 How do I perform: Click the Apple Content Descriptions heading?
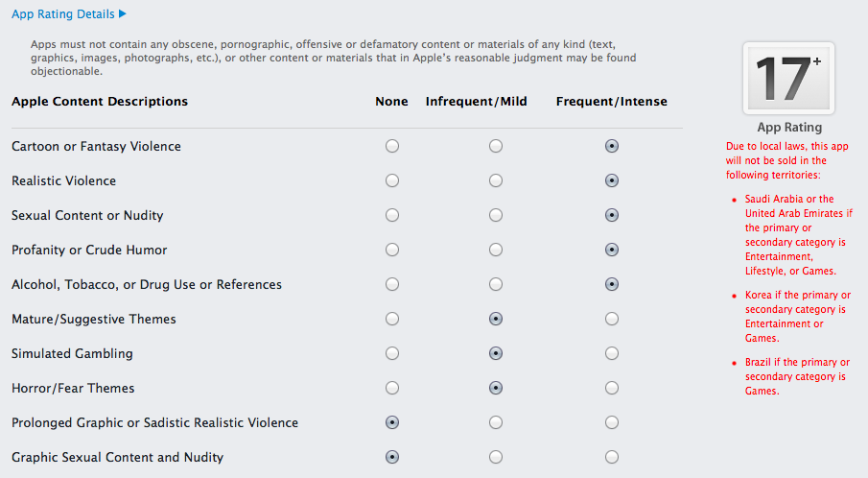point(100,102)
